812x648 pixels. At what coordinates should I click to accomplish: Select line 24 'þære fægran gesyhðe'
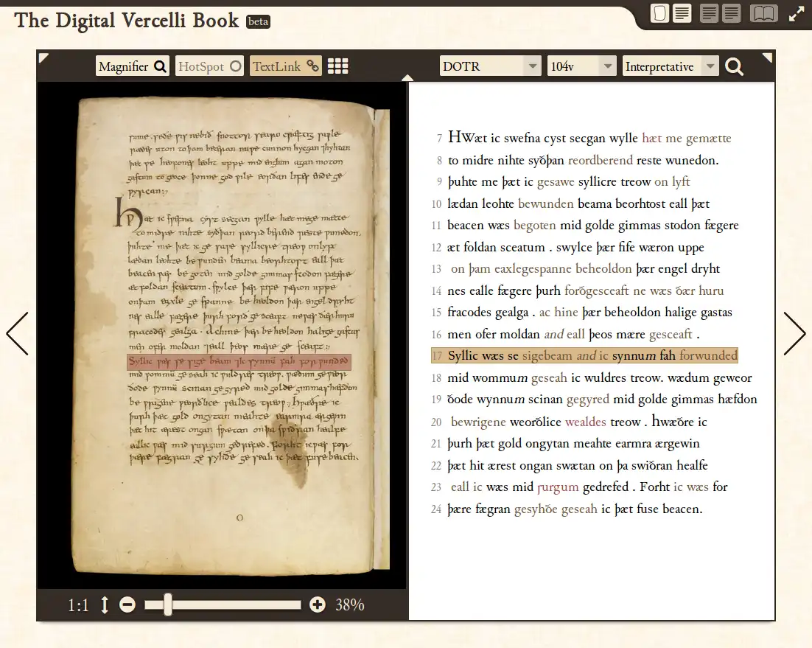(567, 509)
